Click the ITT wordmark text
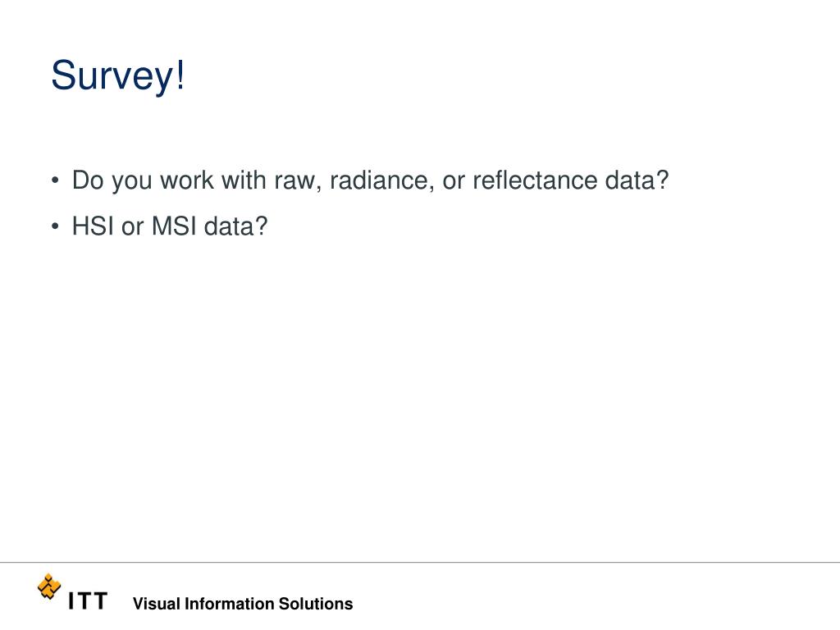The height and width of the screenshot is (630, 840). [88, 601]
